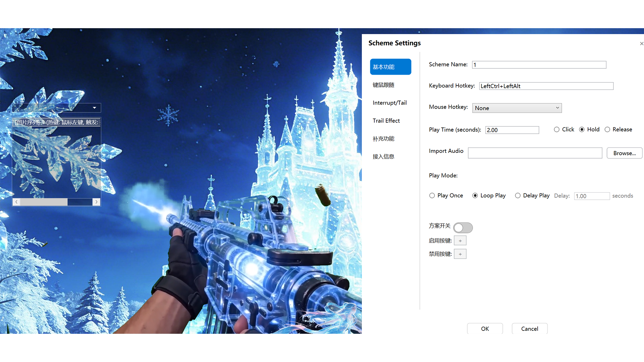The width and height of the screenshot is (644, 362).
Task: Click the Scheme Name input field
Action: (539, 65)
